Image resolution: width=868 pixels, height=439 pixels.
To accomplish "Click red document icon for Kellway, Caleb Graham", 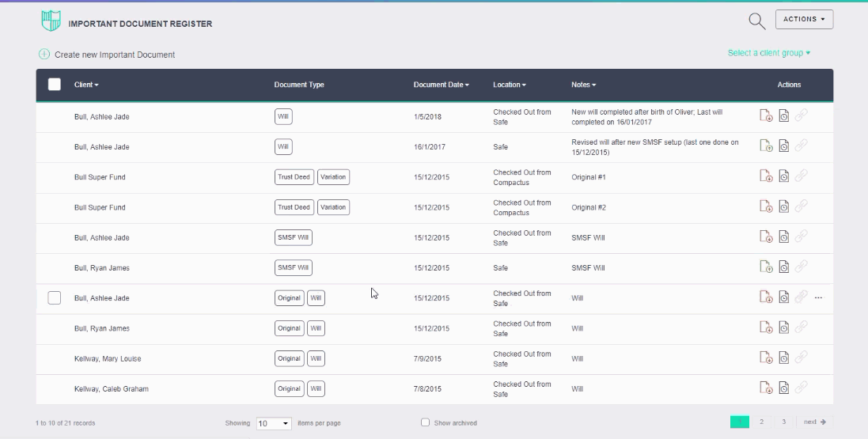I will pos(766,388).
